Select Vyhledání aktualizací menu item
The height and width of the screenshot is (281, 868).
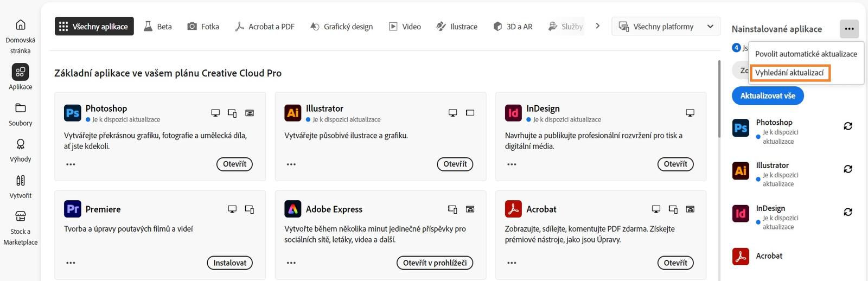(789, 72)
